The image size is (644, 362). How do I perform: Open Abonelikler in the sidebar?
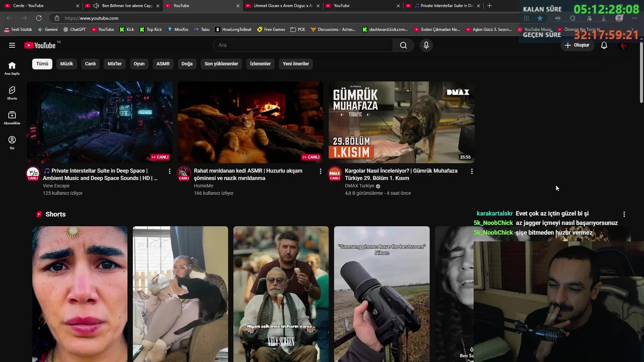click(12, 118)
